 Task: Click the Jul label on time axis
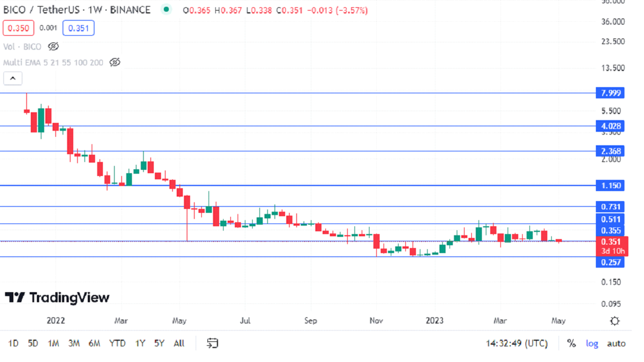245,321
